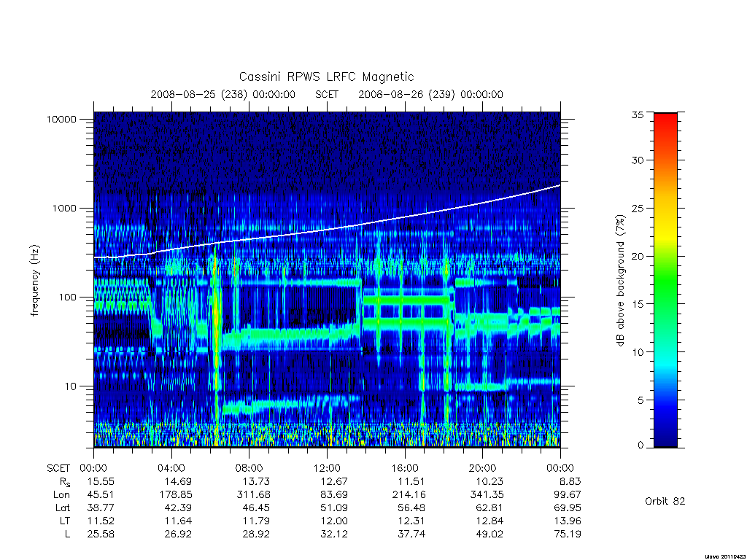Click the Rs value 13.73

click(256, 481)
